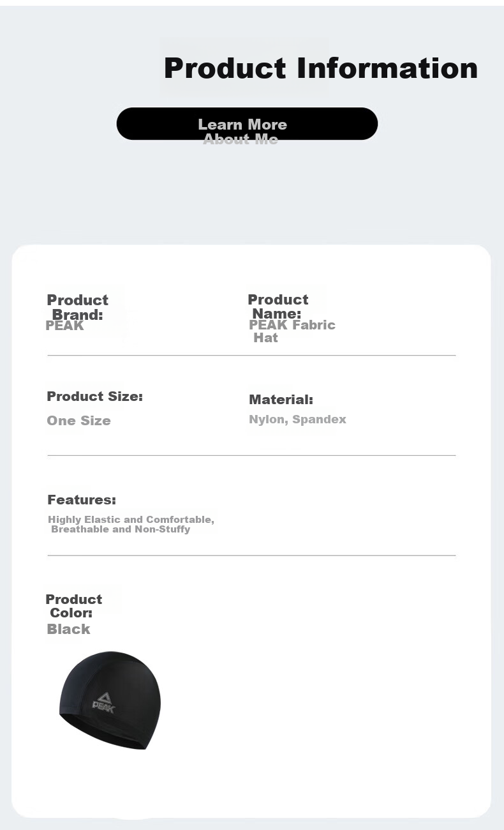Click the Learn More About Me button
This screenshot has height=830, width=504.
(247, 124)
